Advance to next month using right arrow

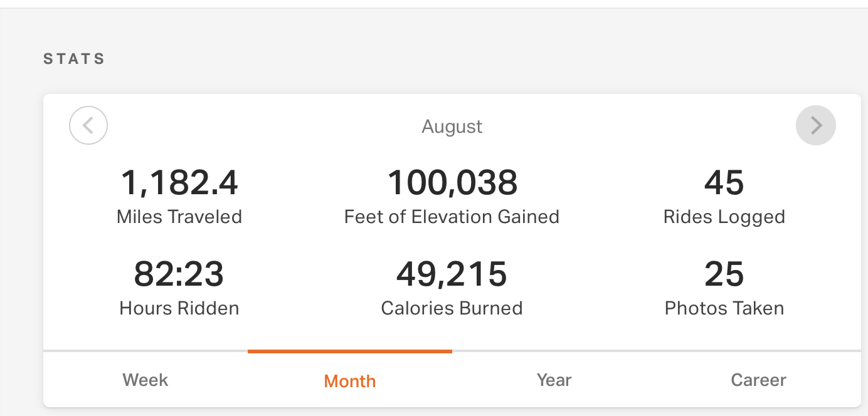tap(815, 125)
